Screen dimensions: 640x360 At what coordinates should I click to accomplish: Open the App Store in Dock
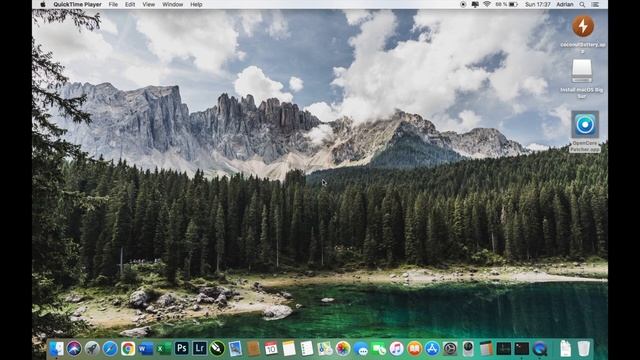point(432,349)
